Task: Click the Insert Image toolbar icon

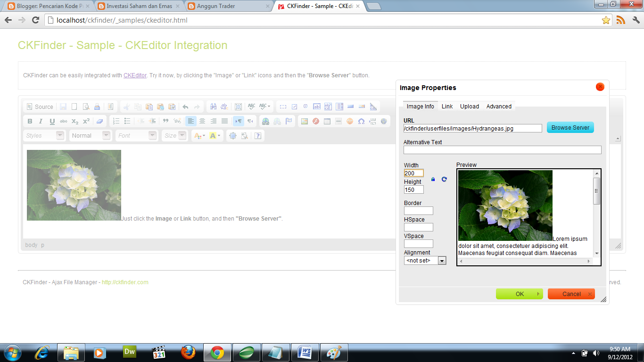Action: (x=305, y=121)
